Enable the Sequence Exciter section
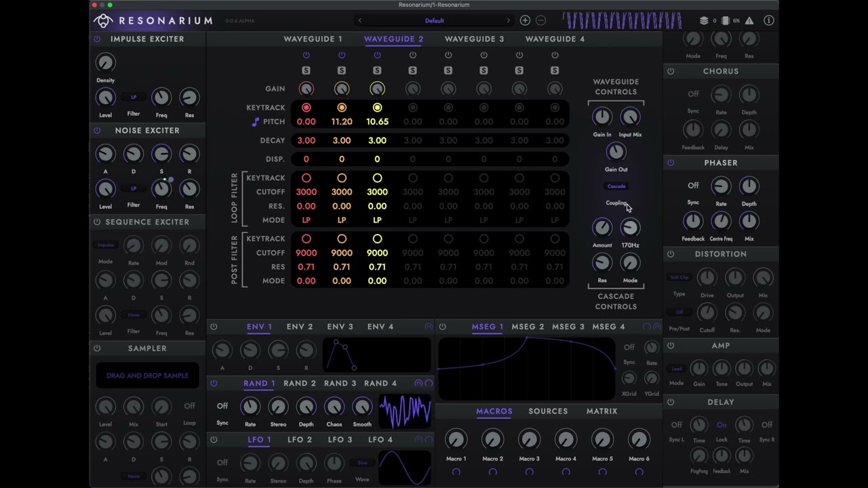 pos(97,222)
